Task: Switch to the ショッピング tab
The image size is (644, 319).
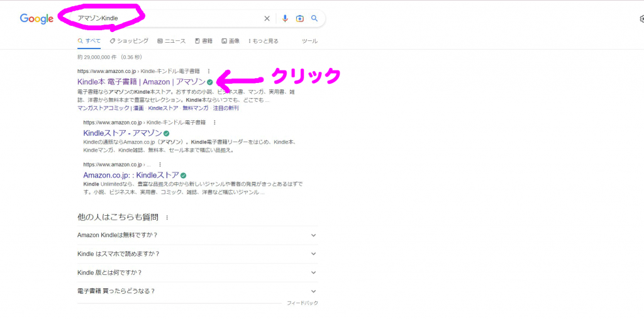Action: 129,41
